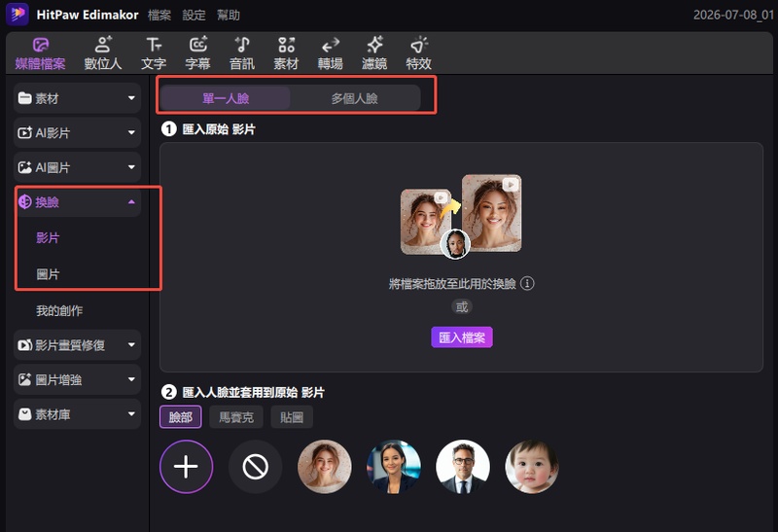Expand the 素材 sidebar dropdown arrow

pos(131,98)
